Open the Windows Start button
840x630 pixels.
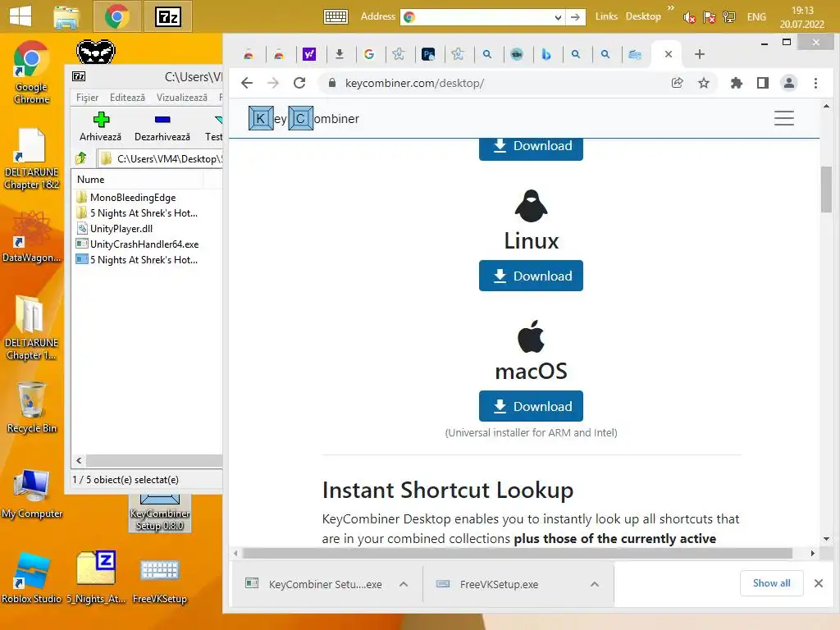[x=21, y=16]
